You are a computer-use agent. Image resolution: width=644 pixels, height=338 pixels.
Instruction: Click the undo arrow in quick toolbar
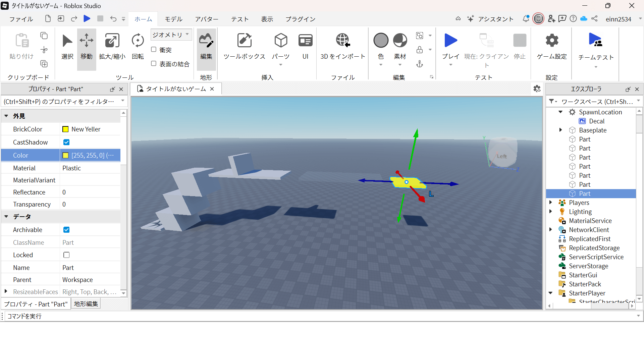click(113, 19)
